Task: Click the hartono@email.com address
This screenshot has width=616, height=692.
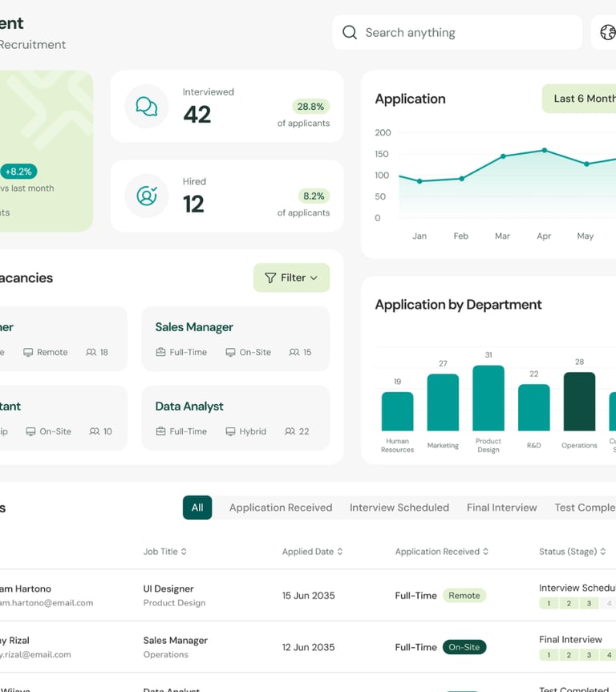Action: click(47, 603)
